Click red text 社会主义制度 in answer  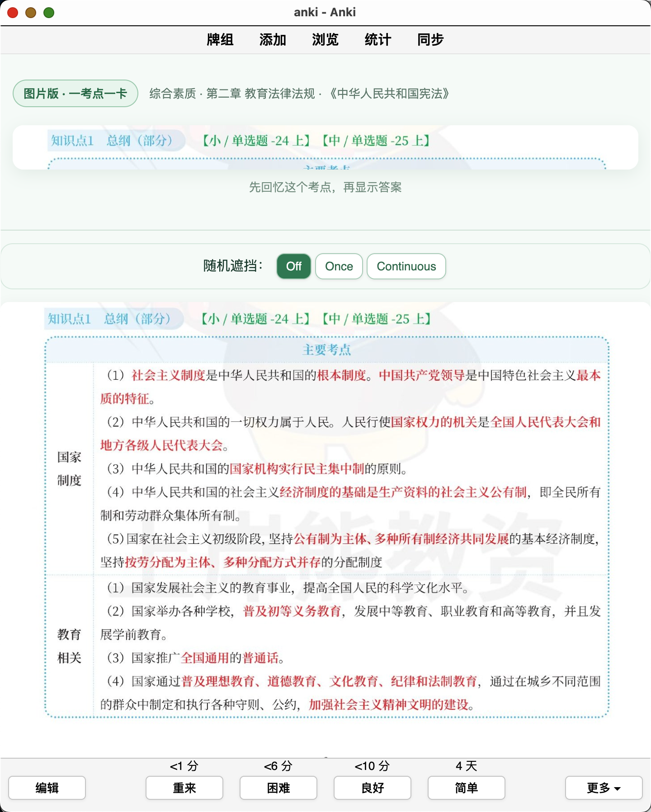169,375
